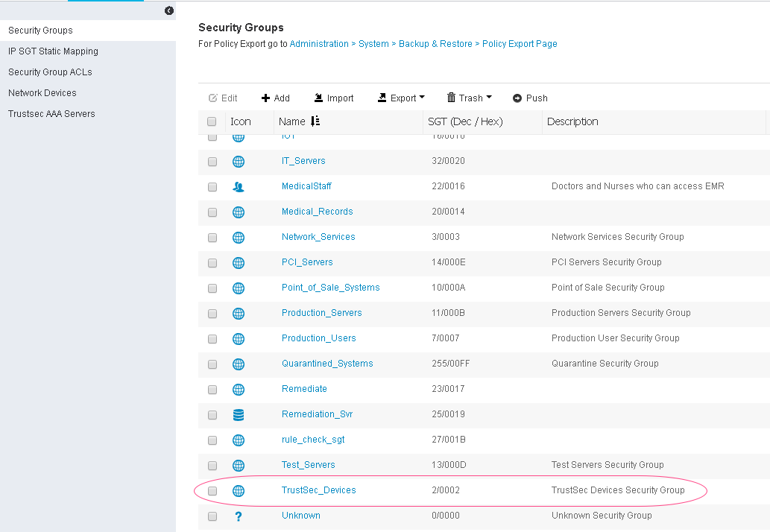The width and height of the screenshot is (770, 532).
Task: Open Network Devices from the sidebar
Action: click(x=42, y=92)
